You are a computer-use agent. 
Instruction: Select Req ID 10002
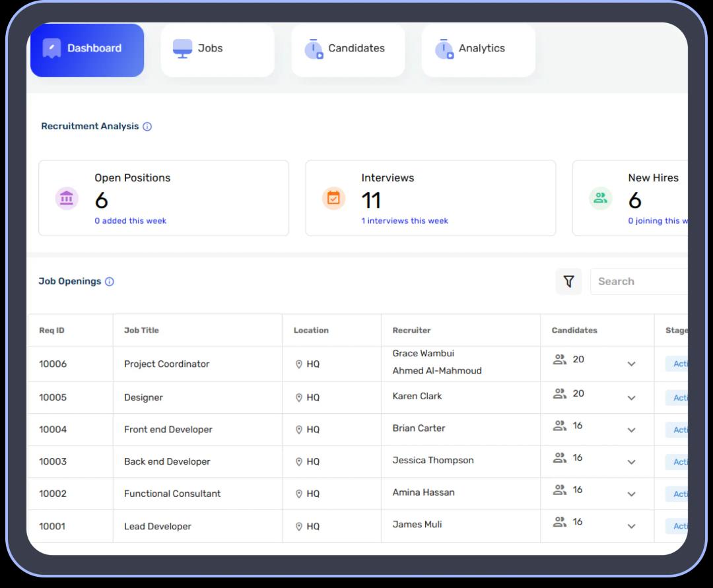pyautogui.click(x=53, y=494)
